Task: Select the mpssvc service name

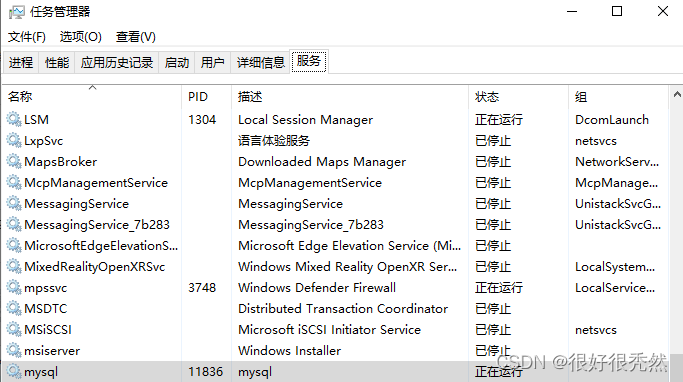Action: [x=46, y=288]
